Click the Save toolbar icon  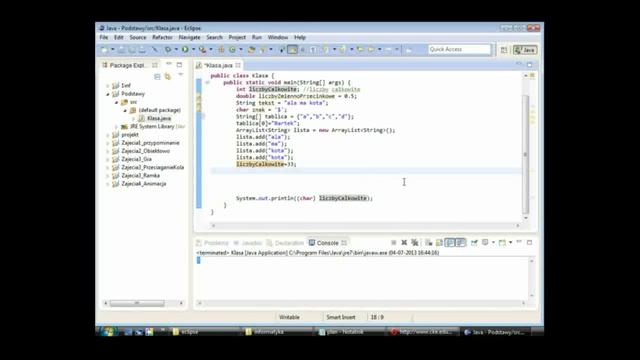coord(121,49)
